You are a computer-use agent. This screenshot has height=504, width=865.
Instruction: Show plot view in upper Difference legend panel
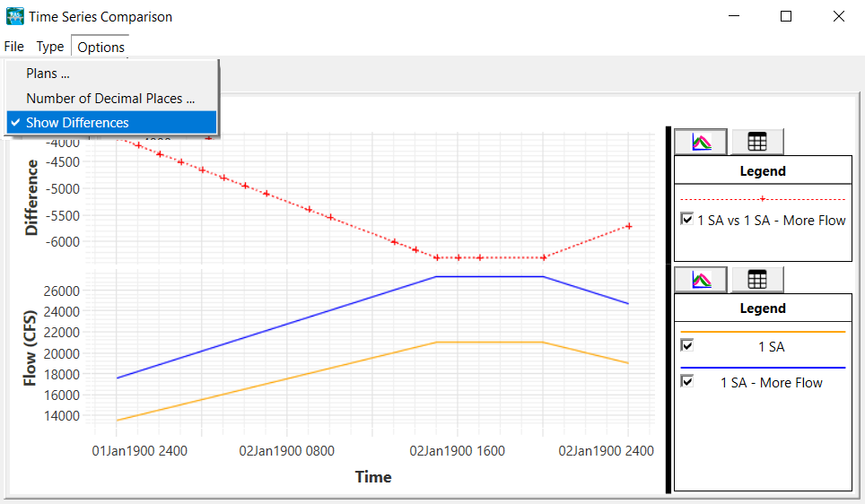click(x=701, y=142)
